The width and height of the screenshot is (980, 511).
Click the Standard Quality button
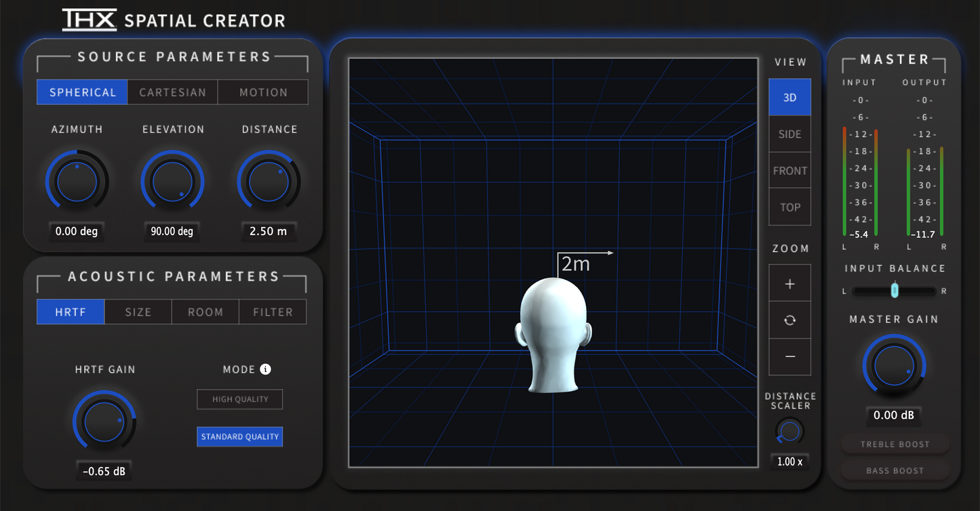[239, 436]
